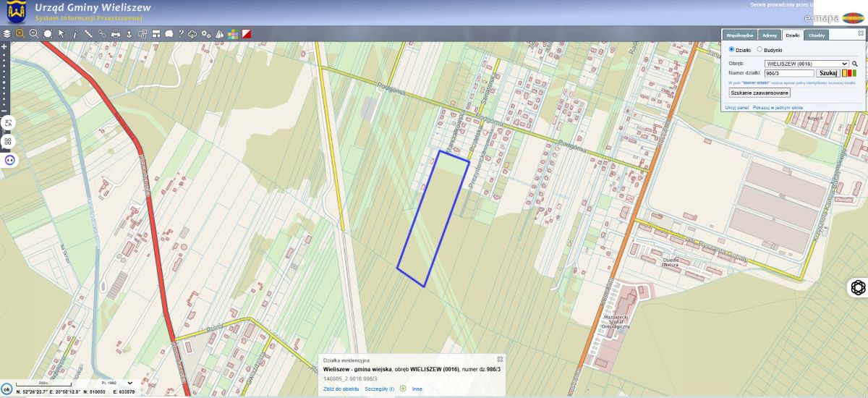The image size is (868, 398).
Task: Click the Szukanie zaawansowane button
Action: tap(759, 93)
